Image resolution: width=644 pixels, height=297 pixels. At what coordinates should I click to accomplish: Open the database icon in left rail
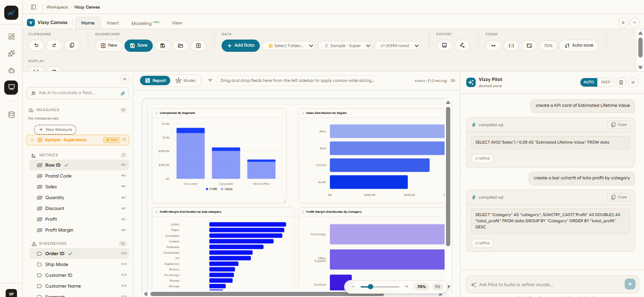[x=11, y=115]
